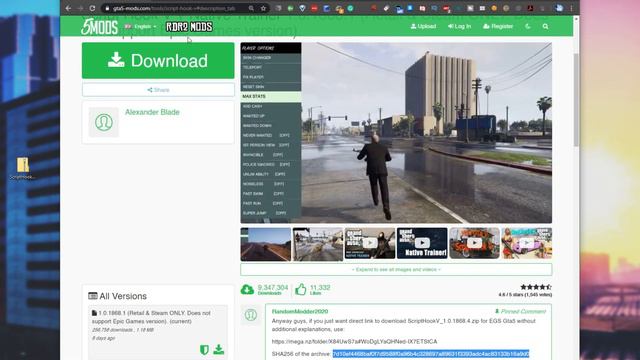Click the star rating display
This screenshot has height=360, width=640.
pyautogui.click(x=536, y=287)
